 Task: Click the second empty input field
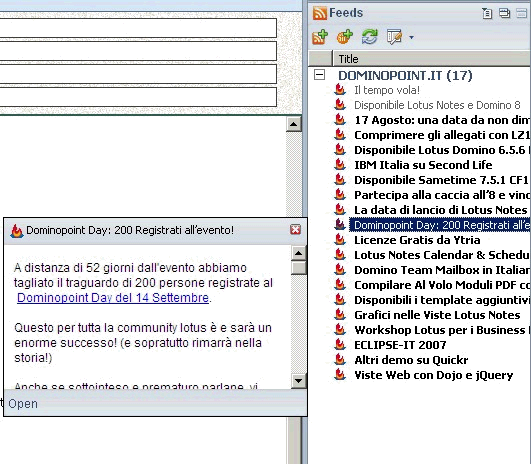(x=138, y=51)
